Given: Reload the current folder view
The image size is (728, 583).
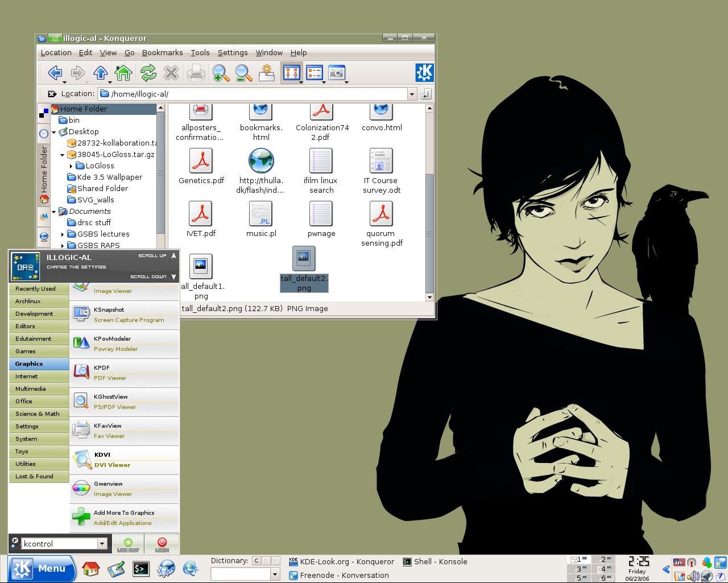Looking at the screenshot, I should pyautogui.click(x=148, y=73).
